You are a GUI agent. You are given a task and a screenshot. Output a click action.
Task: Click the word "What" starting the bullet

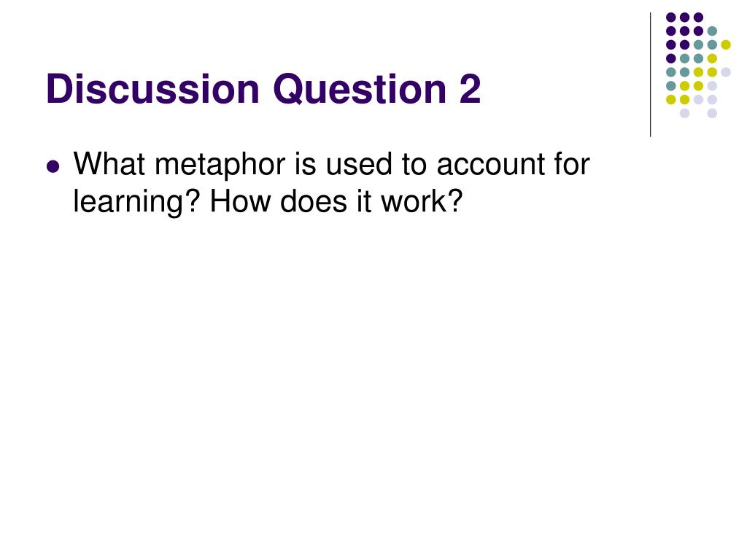pos(109,165)
